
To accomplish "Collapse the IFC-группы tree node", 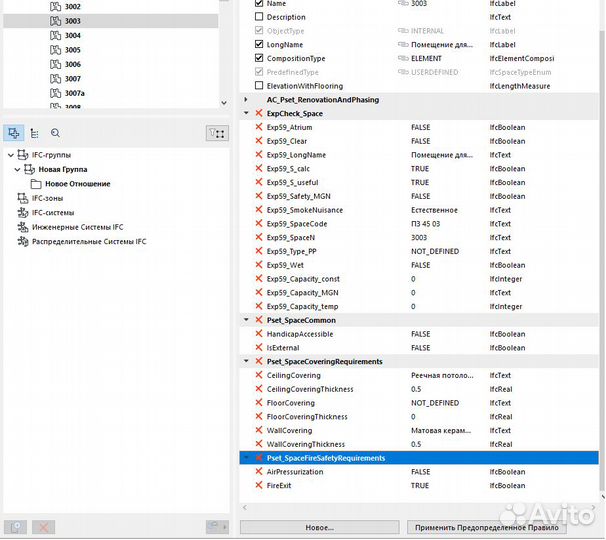I will click(11, 156).
